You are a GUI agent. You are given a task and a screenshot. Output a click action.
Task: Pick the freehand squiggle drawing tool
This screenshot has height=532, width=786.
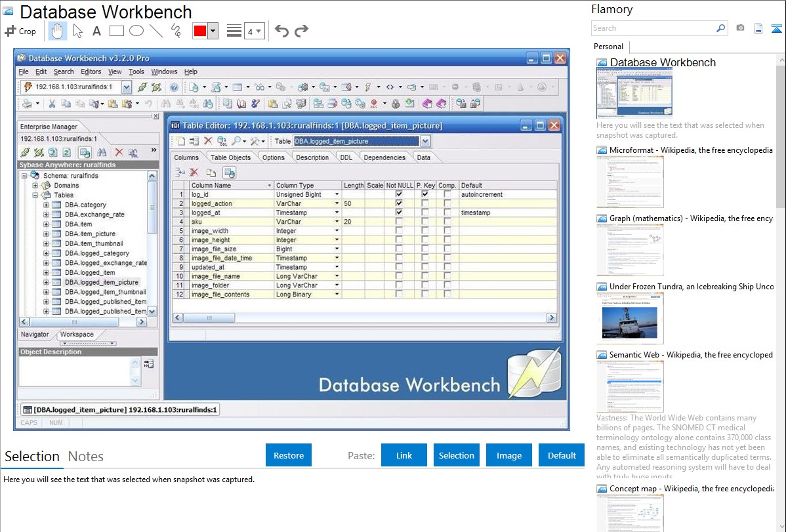(176, 31)
